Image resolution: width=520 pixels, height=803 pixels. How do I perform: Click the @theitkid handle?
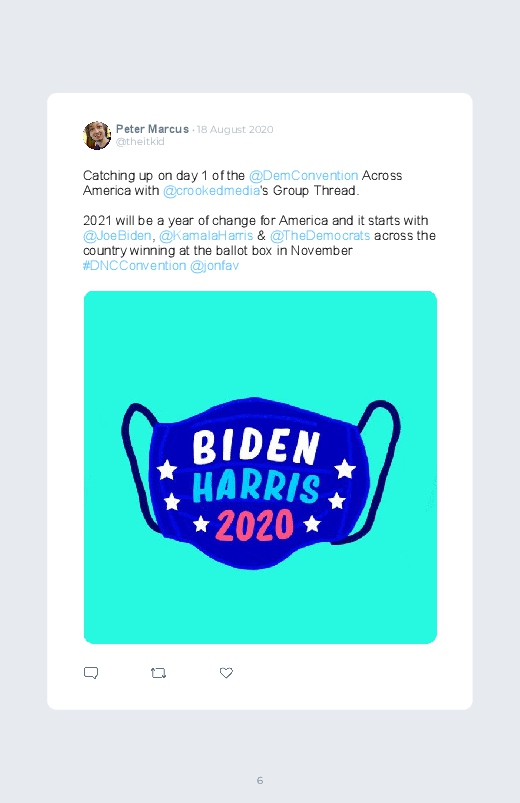pos(140,142)
